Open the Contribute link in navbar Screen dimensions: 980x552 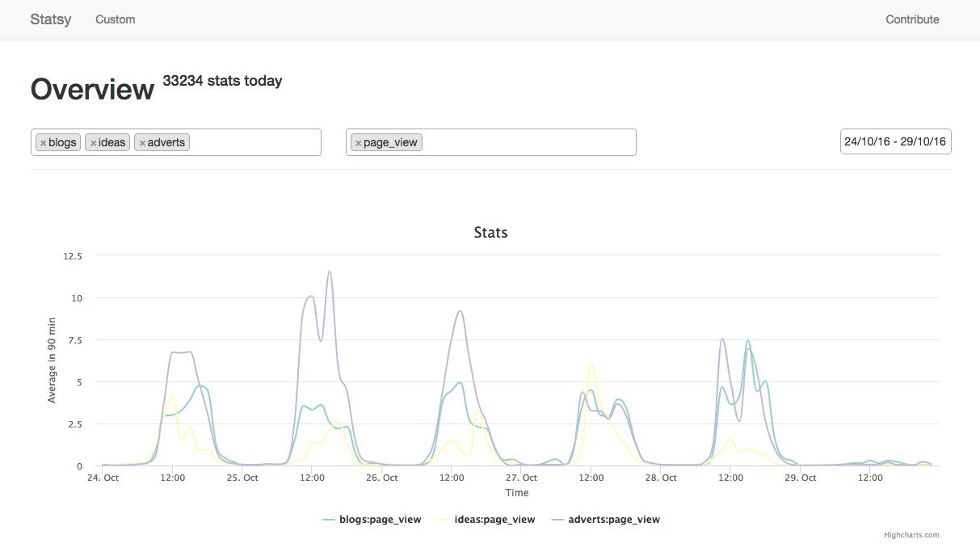point(912,19)
